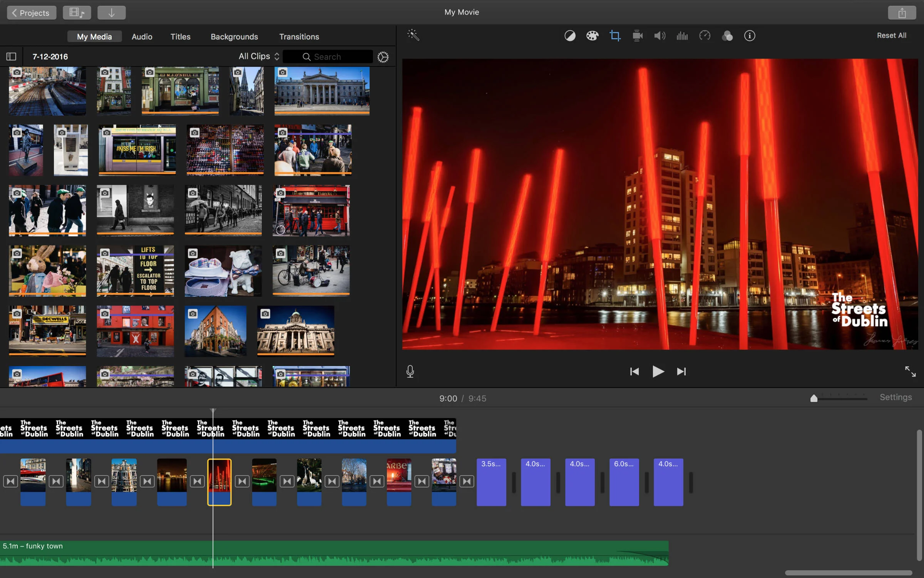Select the cropping tool icon
This screenshot has height=578, width=924.
pyautogui.click(x=615, y=36)
